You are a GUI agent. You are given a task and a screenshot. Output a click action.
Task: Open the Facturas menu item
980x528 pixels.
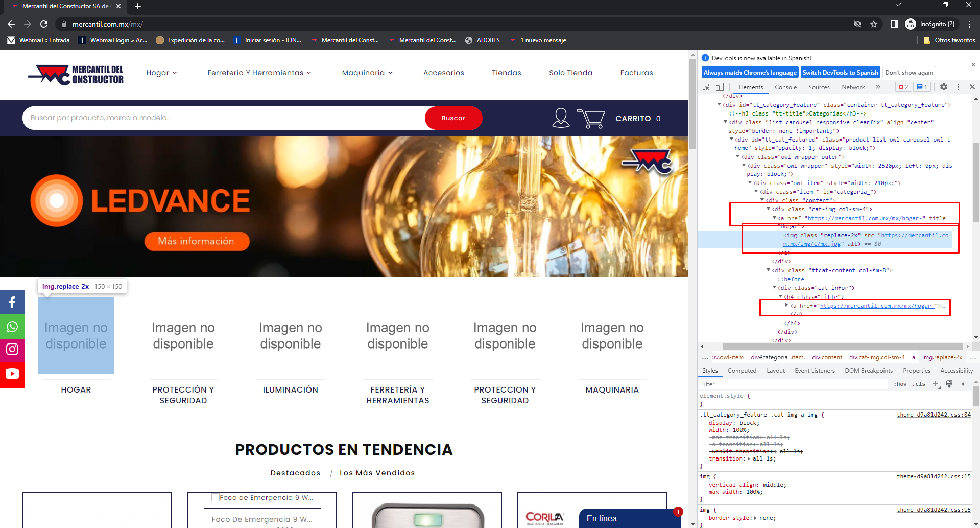[x=636, y=73]
